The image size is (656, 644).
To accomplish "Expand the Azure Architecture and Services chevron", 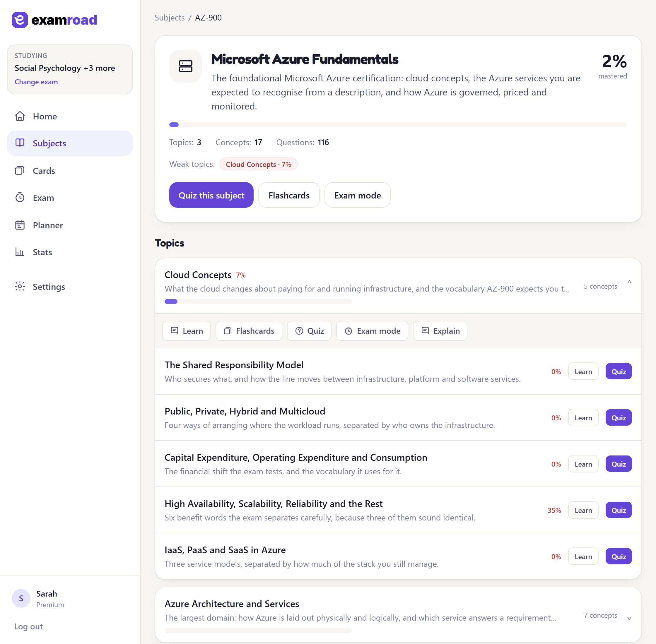I will pos(629,618).
